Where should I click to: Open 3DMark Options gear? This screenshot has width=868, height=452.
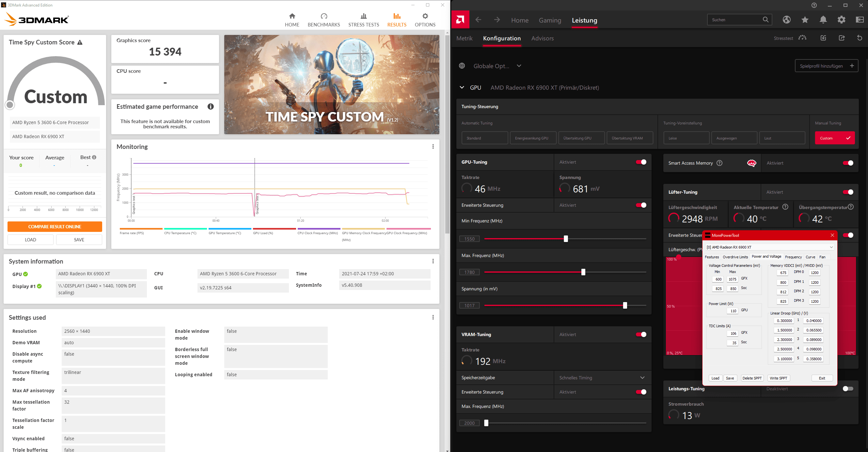pos(425,20)
